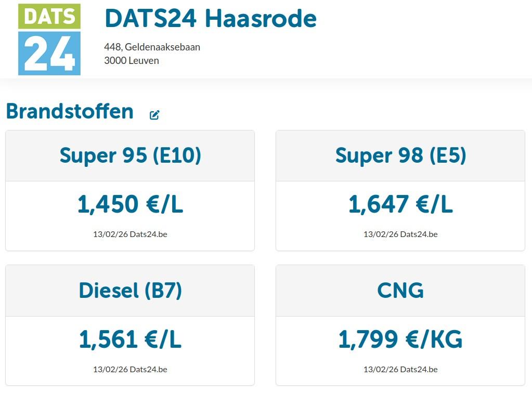
Task: Click the 1,450 €/L price
Action: pos(131,204)
